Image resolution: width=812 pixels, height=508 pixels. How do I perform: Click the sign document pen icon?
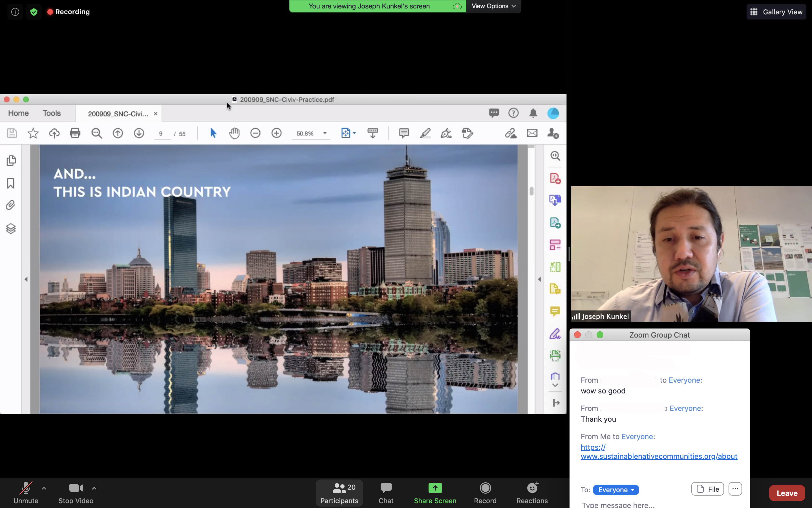446,133
